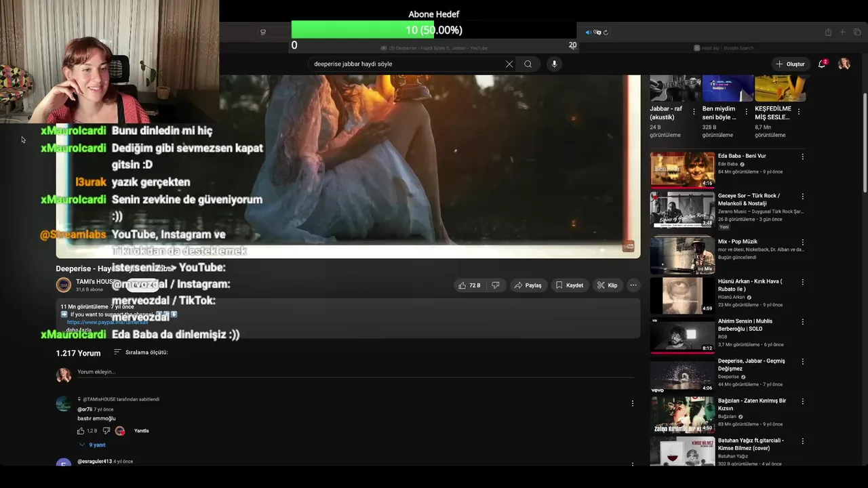
Task: Open menu for Mix - Pop Müzik
Action: tap(803, 242)
